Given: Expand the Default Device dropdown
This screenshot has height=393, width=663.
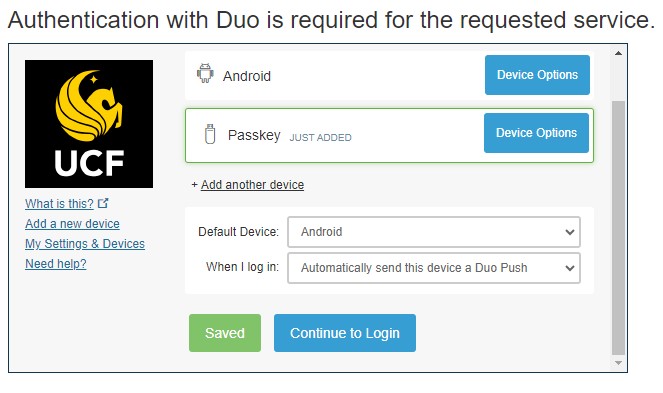Looking at the screenshot, I should pyautogui.click(x=434, y=232).
